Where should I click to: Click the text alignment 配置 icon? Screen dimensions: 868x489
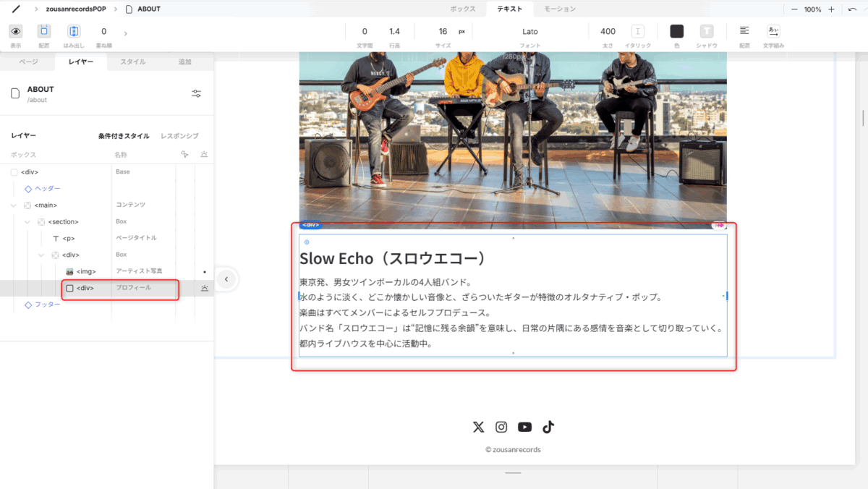point(744,31)
